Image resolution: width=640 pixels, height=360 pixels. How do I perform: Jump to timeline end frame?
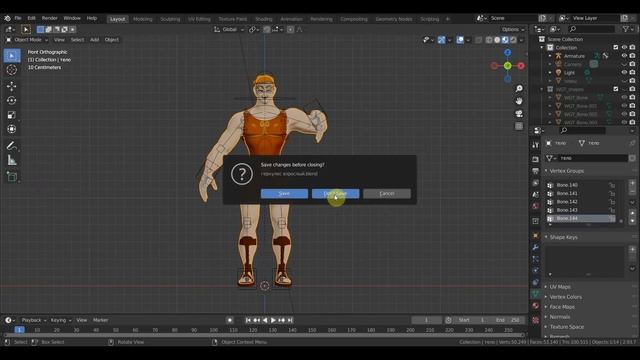click(x=290, y=320)
